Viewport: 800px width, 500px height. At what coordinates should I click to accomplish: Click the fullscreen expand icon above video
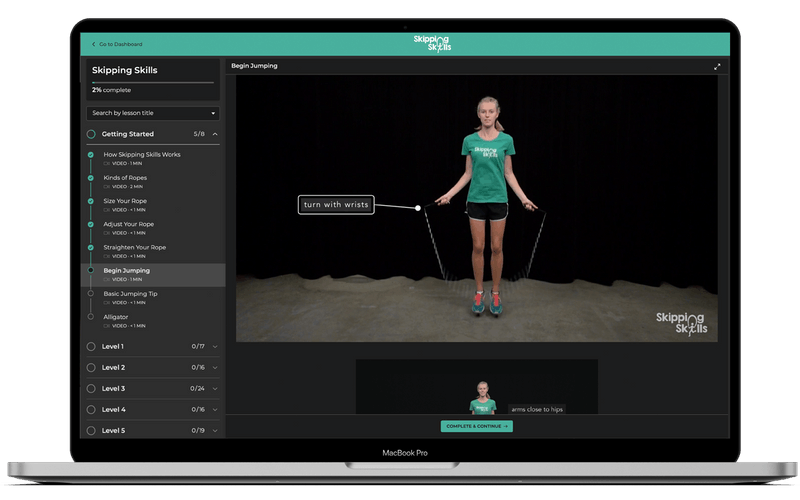pos(717,66)
